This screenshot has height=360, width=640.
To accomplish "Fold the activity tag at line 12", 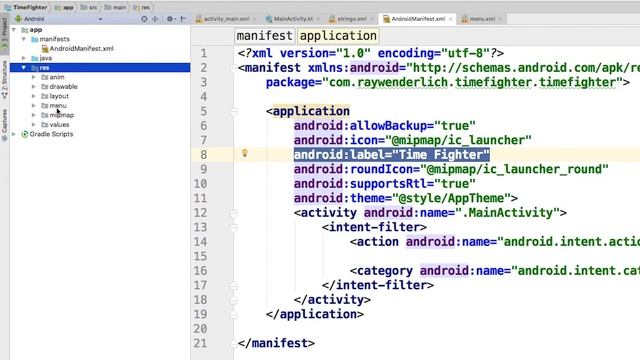I will [233, 213].
